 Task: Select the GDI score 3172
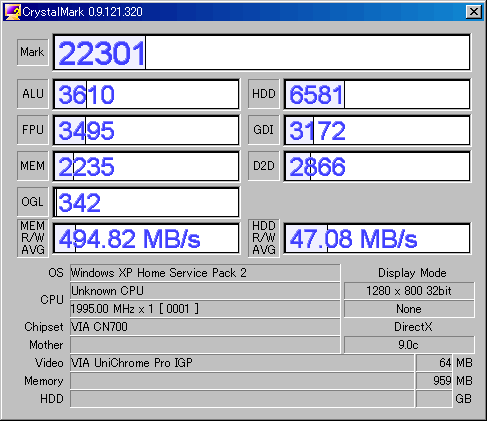377,130
